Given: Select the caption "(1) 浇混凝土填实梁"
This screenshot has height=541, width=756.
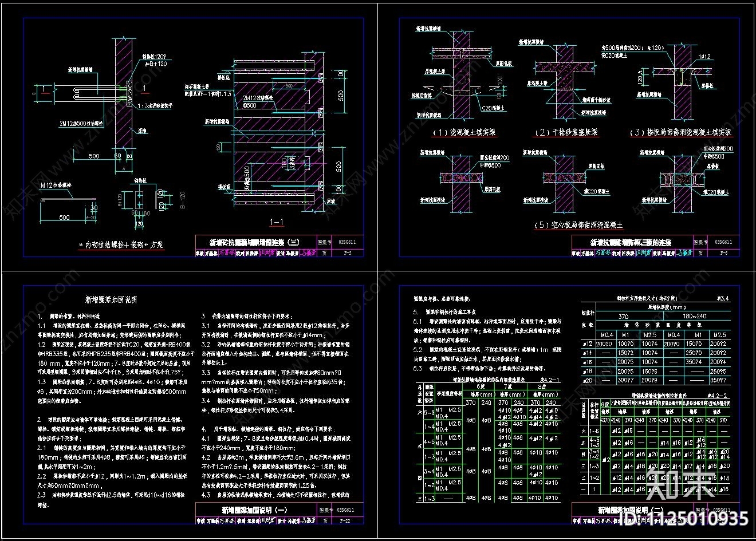Looking at the screenshot, I should click(x=464, y=132).
